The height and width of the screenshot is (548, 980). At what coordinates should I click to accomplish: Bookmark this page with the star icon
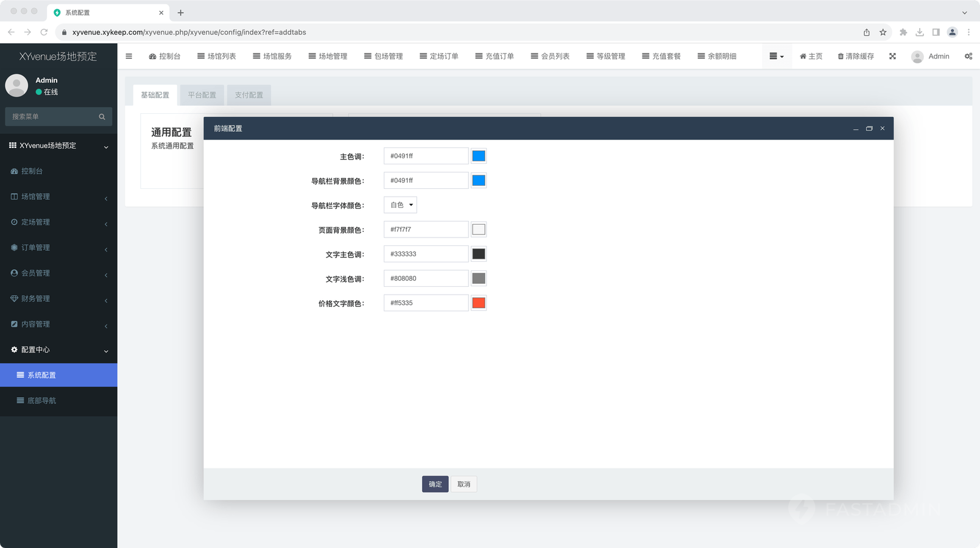click(x=883, y=32)
